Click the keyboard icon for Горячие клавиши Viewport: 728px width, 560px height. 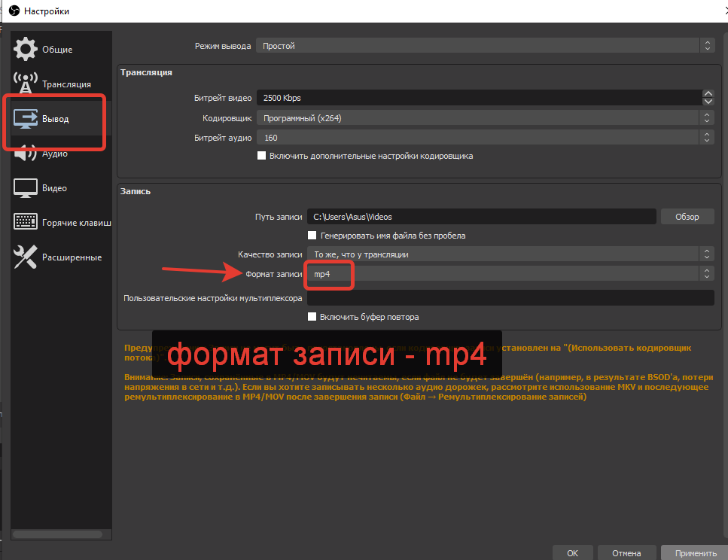click(26, 222)
